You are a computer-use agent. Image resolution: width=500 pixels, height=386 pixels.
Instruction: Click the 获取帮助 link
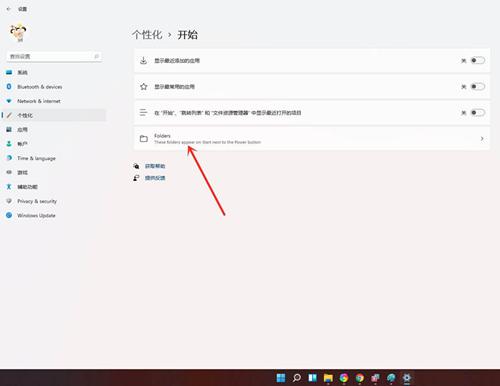(x=155, y=166)
